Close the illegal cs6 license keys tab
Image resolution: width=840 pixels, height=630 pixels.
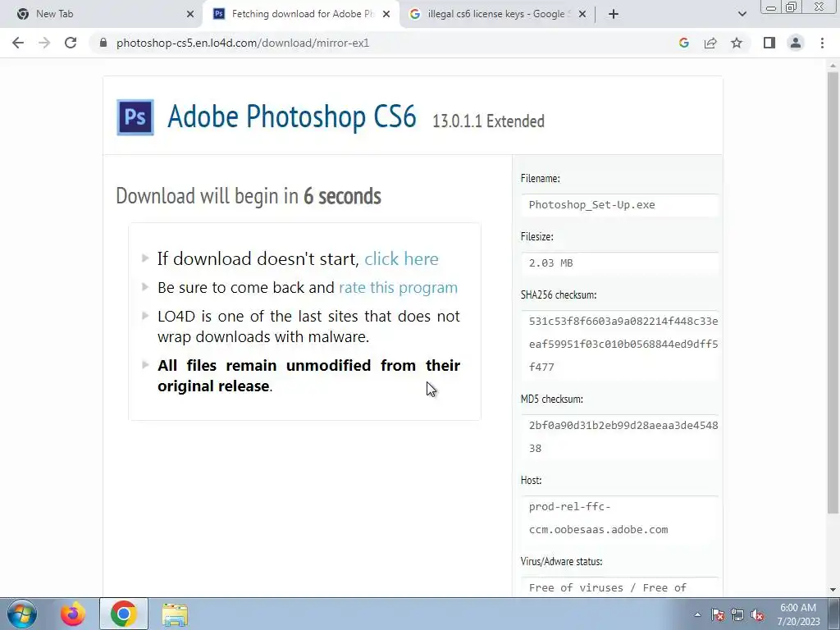[582, 14]
